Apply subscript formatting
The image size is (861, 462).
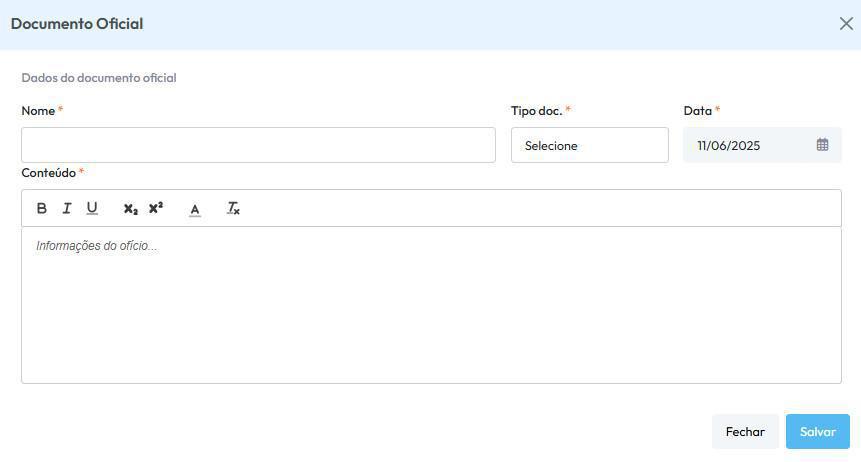pyautogui.click(x=131, y=208)
